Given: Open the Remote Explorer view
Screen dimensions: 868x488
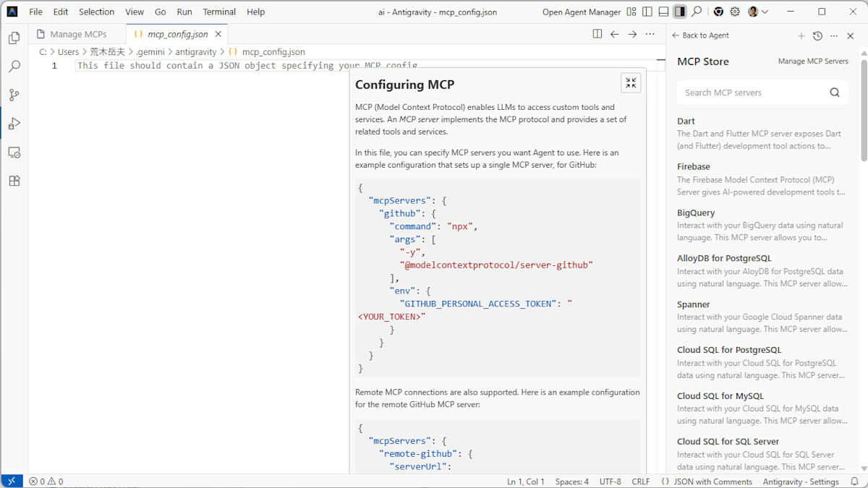Looking at the screenshot, I should pos(14,153).
